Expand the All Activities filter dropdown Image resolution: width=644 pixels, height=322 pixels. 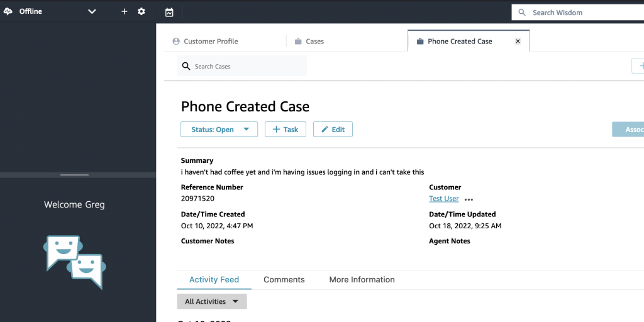pyautogui.click(x=211, y=302)
